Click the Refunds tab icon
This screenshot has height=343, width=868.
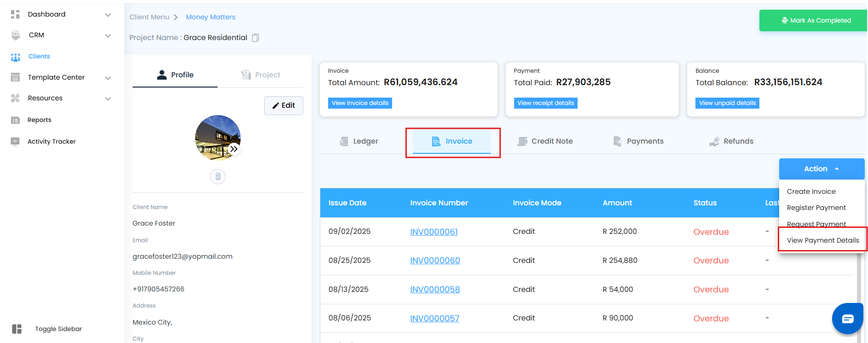pyautogui.click(x=714, y=141)
